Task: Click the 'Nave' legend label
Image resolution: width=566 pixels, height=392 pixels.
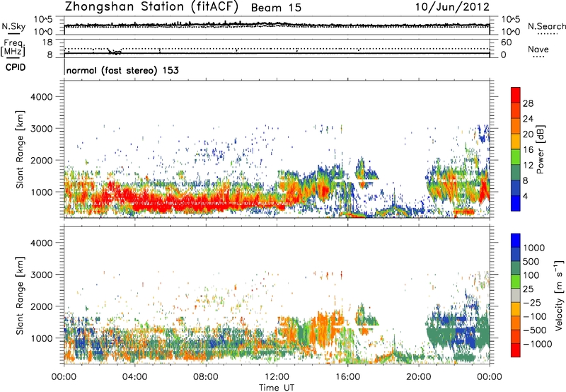Action: [538, 49]
